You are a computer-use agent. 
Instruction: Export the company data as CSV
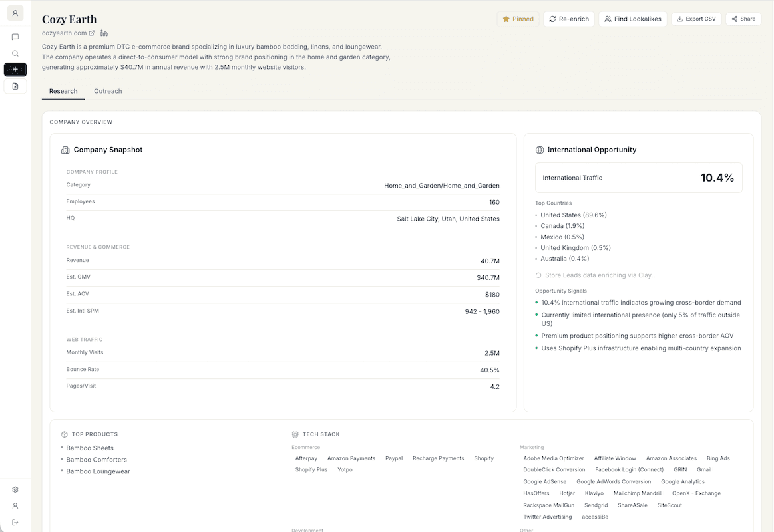[x=696, y=19]
